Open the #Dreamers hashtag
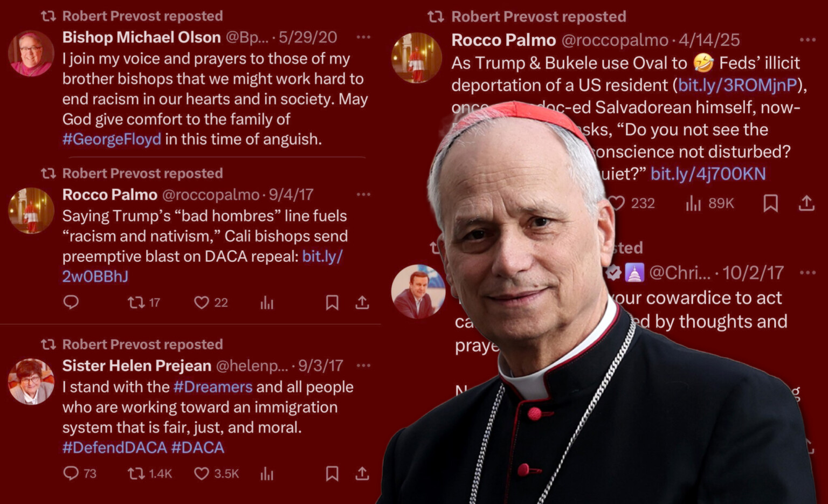828x504 pixels. (x=213, y=387)
